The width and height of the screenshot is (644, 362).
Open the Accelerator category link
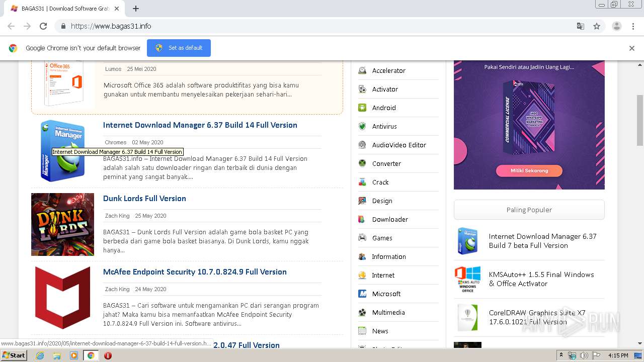click(x=388, y=71)
